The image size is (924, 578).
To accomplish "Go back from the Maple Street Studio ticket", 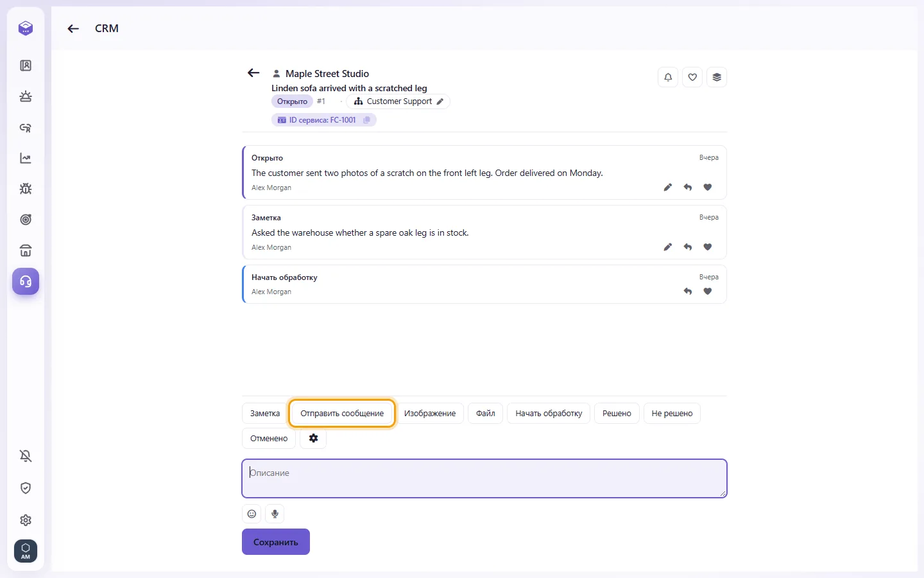I will coord(253,73).
